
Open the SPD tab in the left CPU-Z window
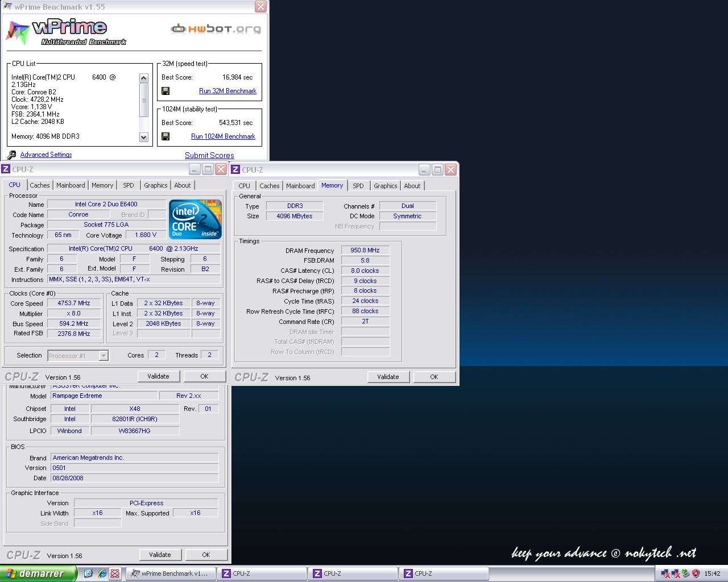129,185
